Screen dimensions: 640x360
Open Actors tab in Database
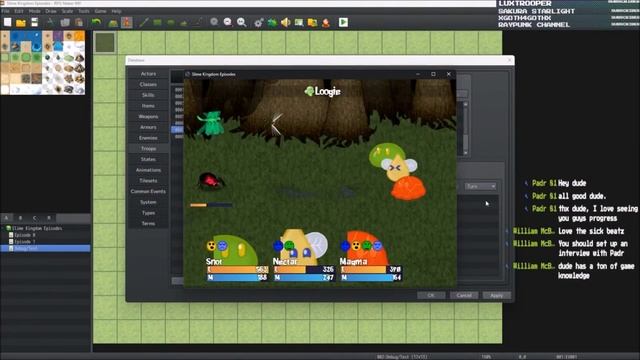[x=148, y=74]
